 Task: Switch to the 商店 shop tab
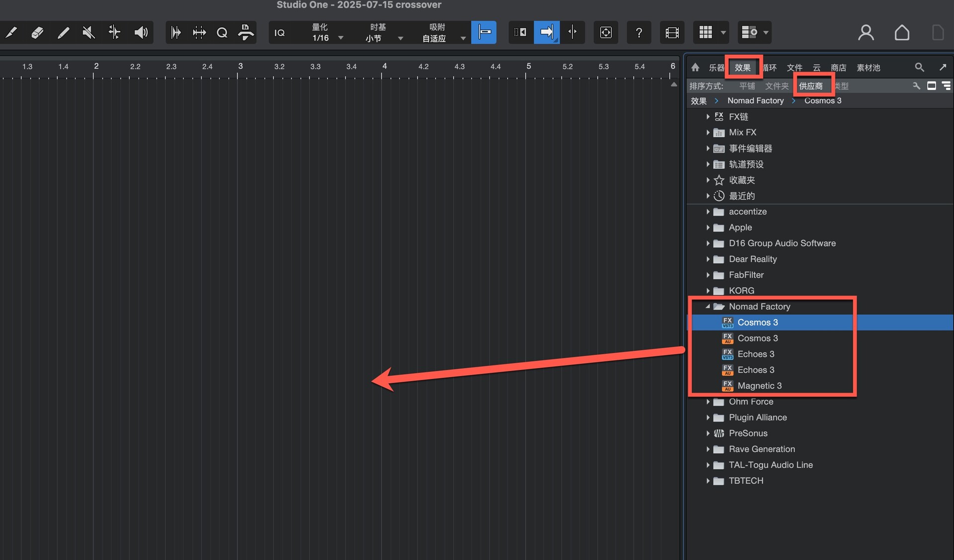point(838,68)
